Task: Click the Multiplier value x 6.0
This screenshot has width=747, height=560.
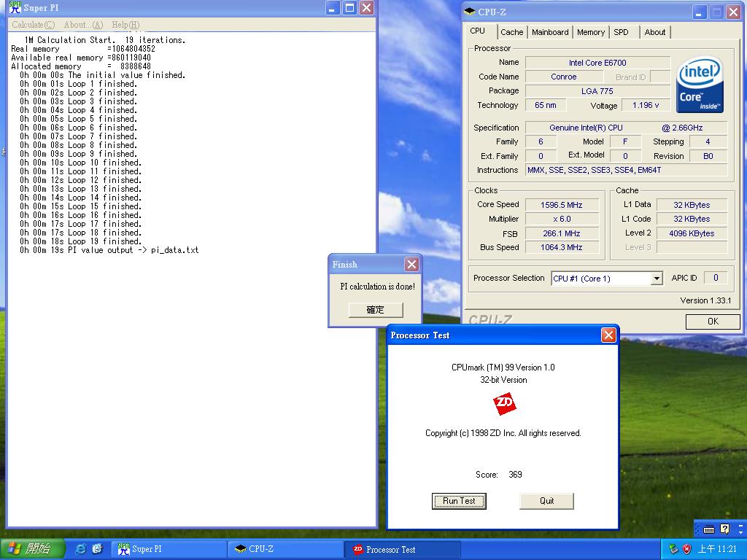Action: tap(562, 219)
